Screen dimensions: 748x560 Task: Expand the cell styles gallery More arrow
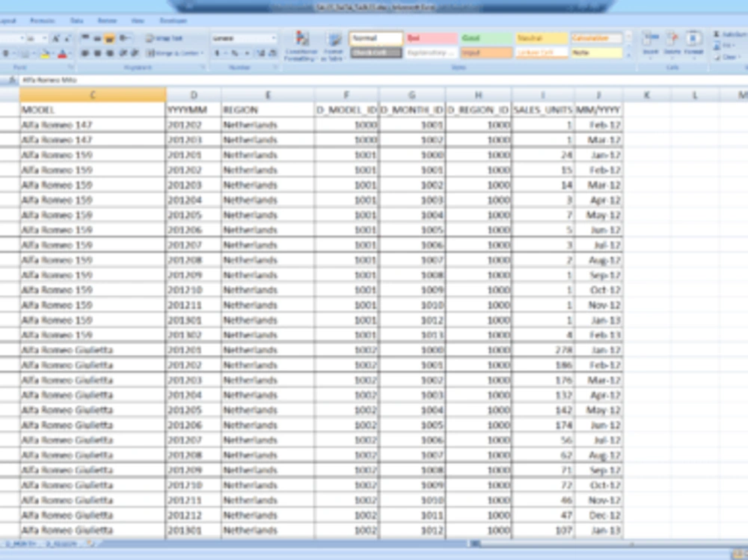coord(629,55)
